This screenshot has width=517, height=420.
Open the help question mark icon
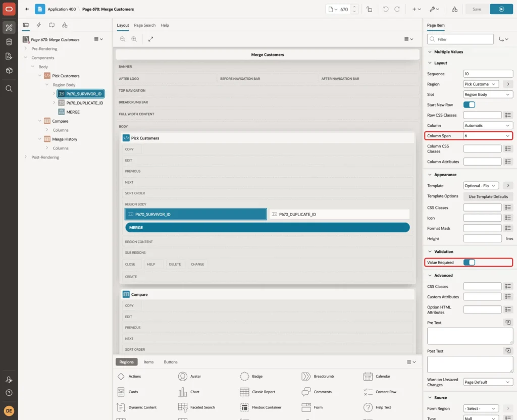point(9,393)
